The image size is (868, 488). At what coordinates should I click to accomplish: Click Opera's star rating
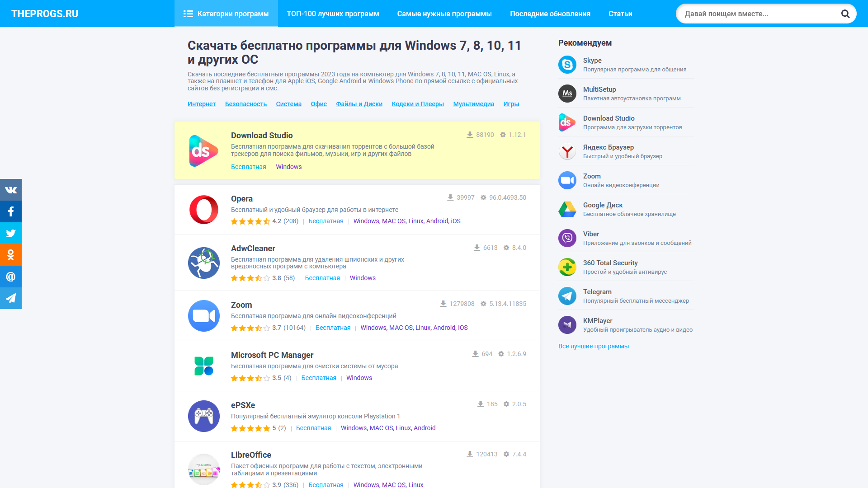tap(250, 221)
